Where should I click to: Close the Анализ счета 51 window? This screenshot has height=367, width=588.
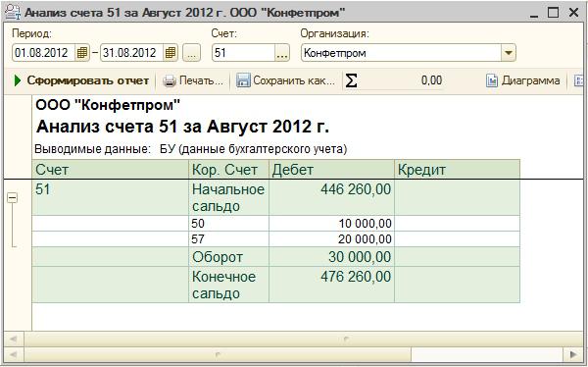click(573, 13)
